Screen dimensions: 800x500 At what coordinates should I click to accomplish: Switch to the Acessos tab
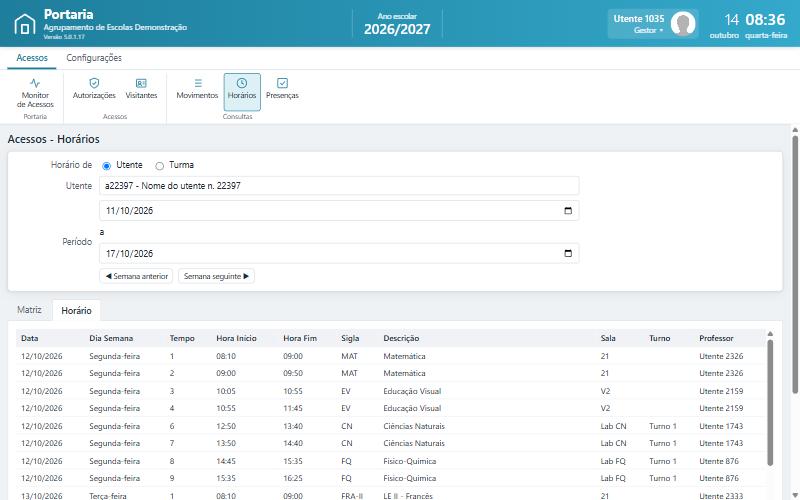coord(32,58)
